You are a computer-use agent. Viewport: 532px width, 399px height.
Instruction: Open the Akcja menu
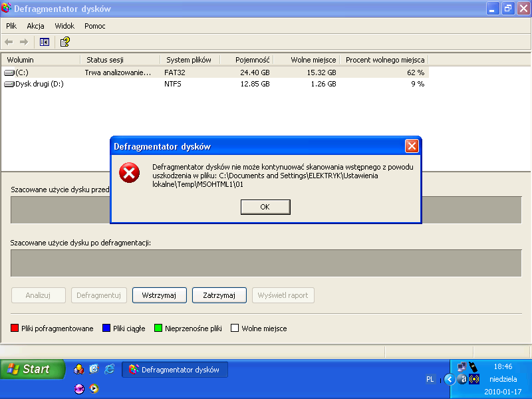click(x=35, y=26)
